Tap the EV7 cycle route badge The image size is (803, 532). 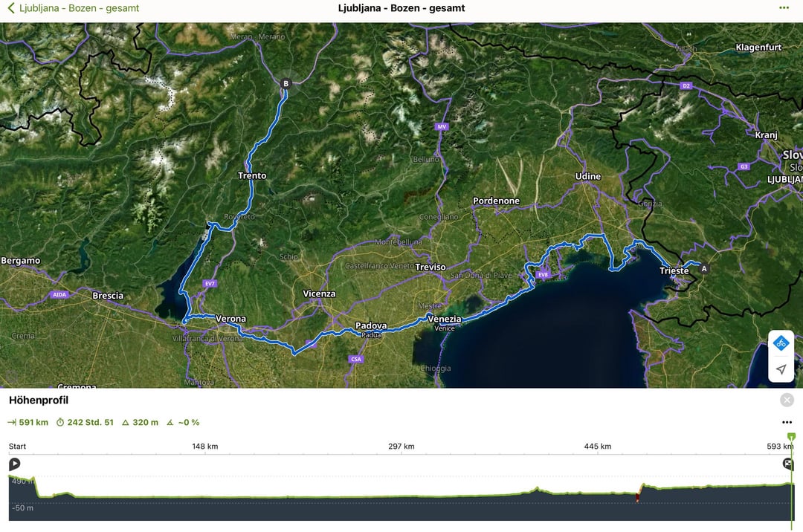(x=210, y=284)
